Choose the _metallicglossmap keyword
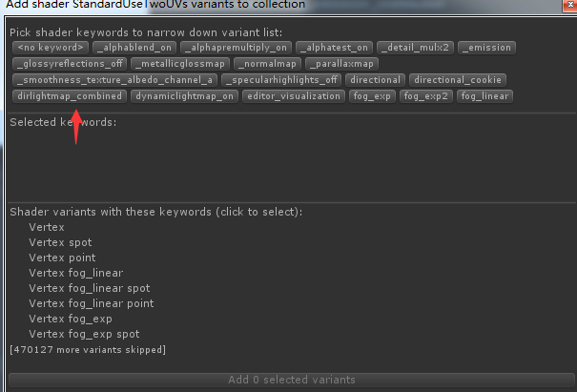The height and width of the screenshot is (392, 577). (x=180, y=64)
